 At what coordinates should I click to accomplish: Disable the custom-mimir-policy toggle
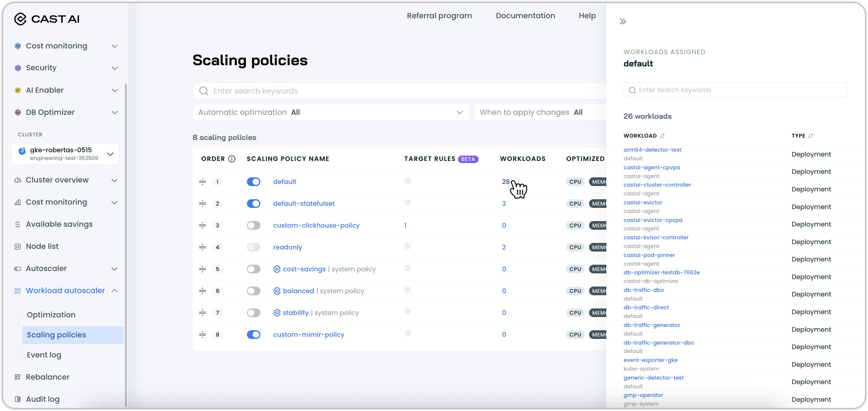(254, 334)
